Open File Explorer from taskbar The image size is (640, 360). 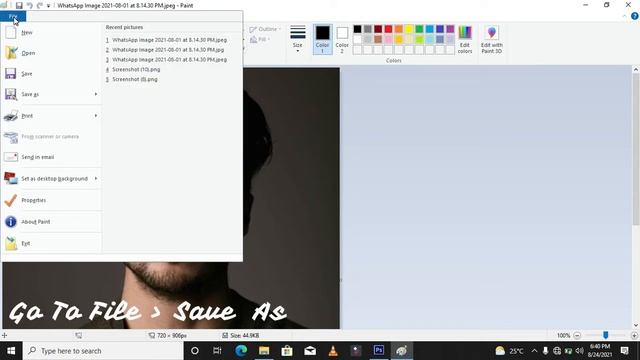click(x=264, y=351)
